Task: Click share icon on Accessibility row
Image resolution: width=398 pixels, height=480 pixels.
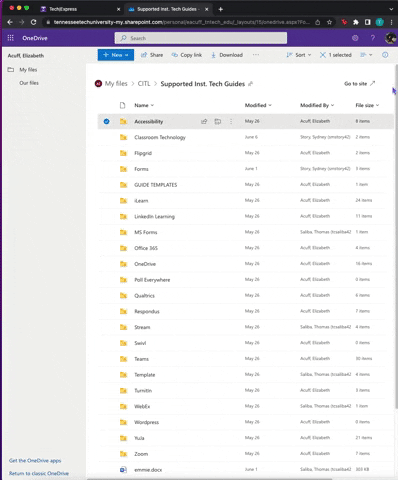Action: click(x=204, y=122)
